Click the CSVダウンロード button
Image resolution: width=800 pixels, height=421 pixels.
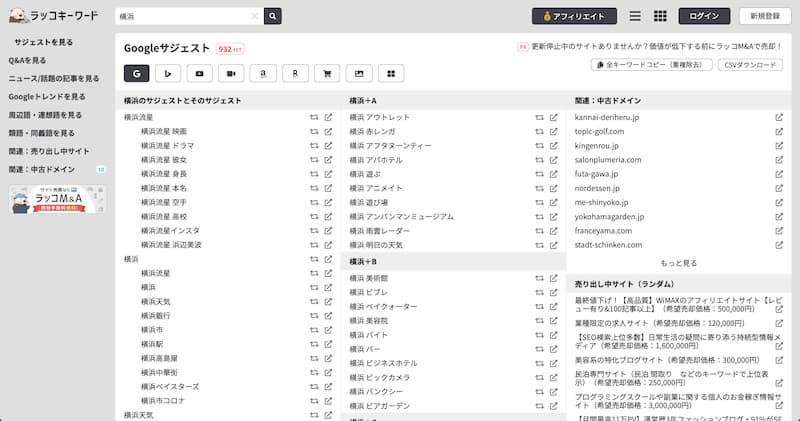(750, 65)
